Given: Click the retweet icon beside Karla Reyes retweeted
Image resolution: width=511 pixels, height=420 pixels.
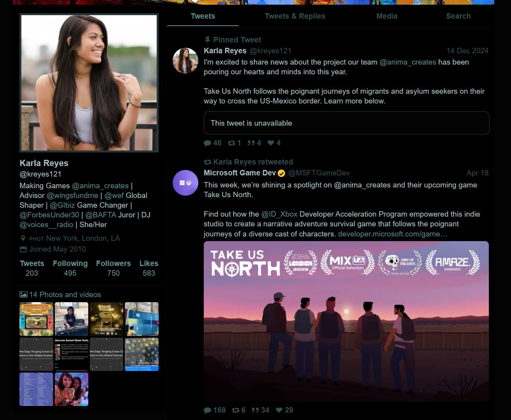Looking at the screenshot, I should point(208,162).
